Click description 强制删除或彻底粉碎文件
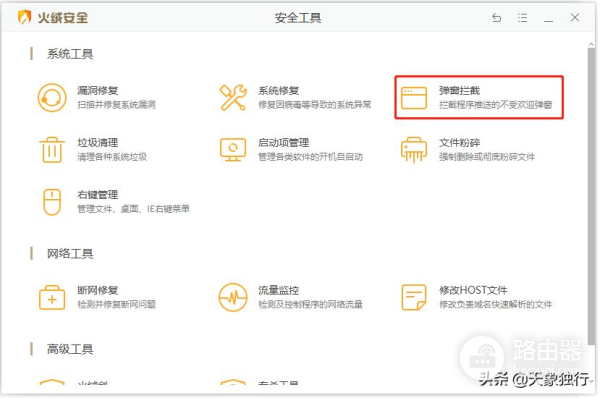This screenshot has width=600, height=398. (x=487, y=157)
